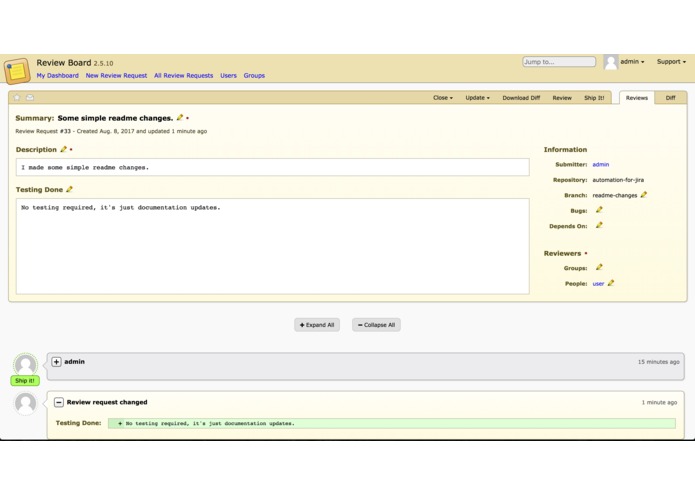The width and height of the screenshot is (695, 494).
Task: Click avatar beside Review request changed
Action: (x=25, y=403)
